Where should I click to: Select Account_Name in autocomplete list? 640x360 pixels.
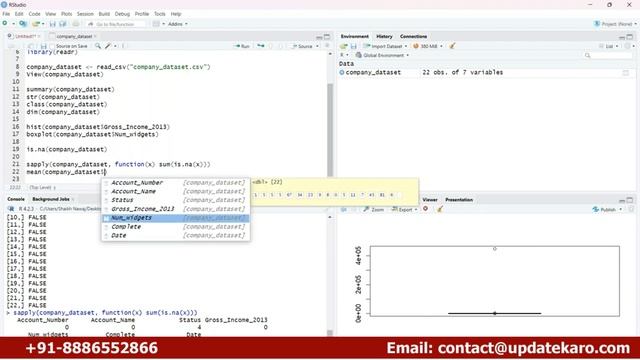tap(176, 191)
